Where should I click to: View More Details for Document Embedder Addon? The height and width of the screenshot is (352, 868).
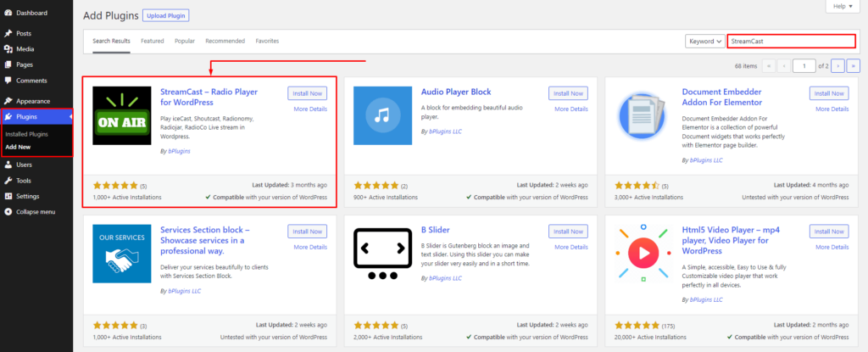(x=832, y=109)
